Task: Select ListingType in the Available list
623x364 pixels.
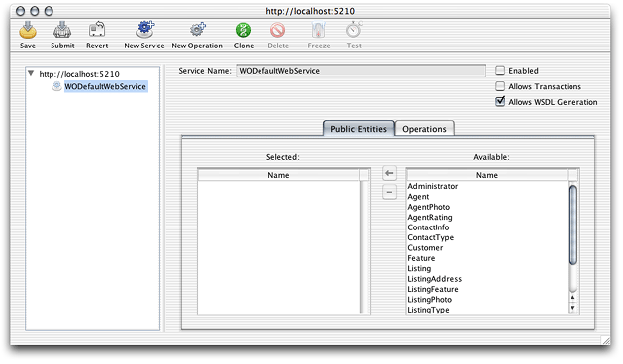Action: [487, 310]
